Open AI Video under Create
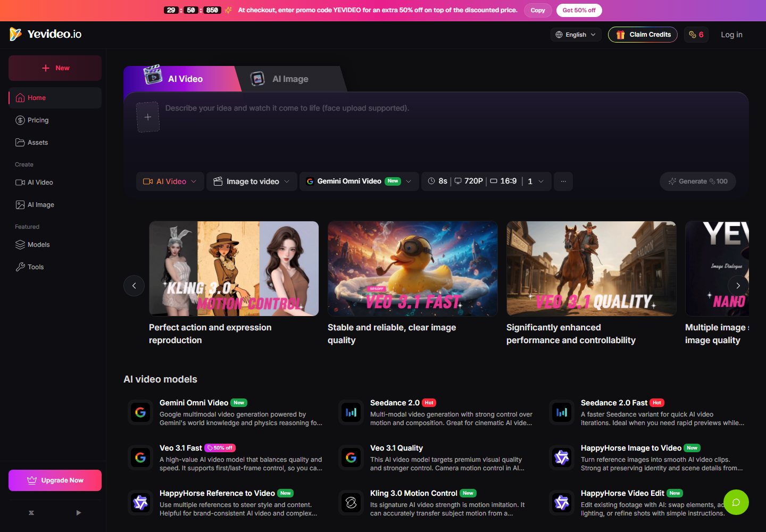Screen dimensions: 766x532 pos(55,182)
